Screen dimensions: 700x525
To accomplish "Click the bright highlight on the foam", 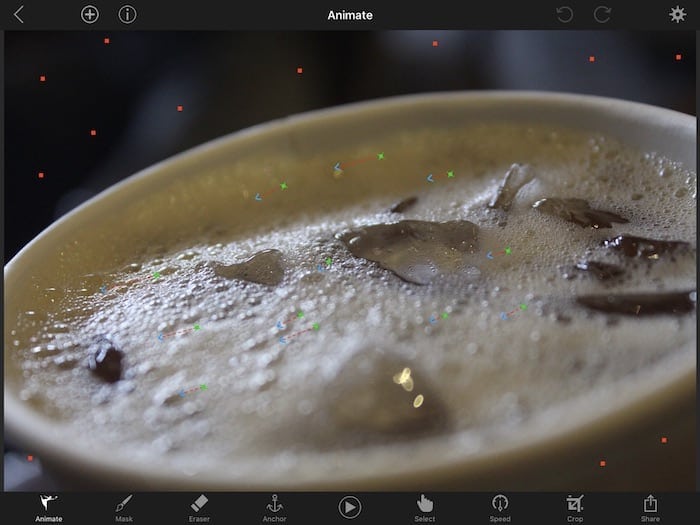I will tap(404, 378).
